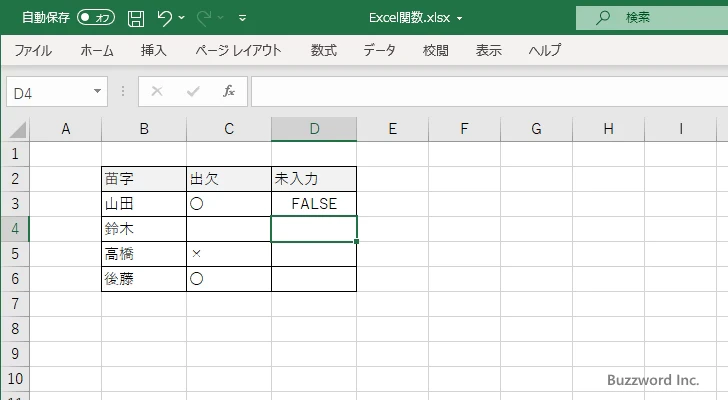Switch to the 挿入 tab
This screenshot has width=728, height=400.
pos(154,50)
